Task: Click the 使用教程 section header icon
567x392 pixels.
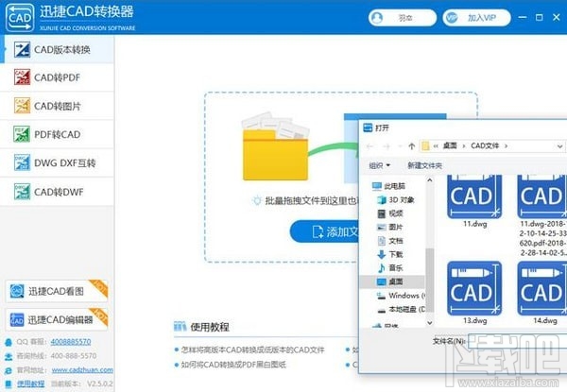Action: pos(180,326)
